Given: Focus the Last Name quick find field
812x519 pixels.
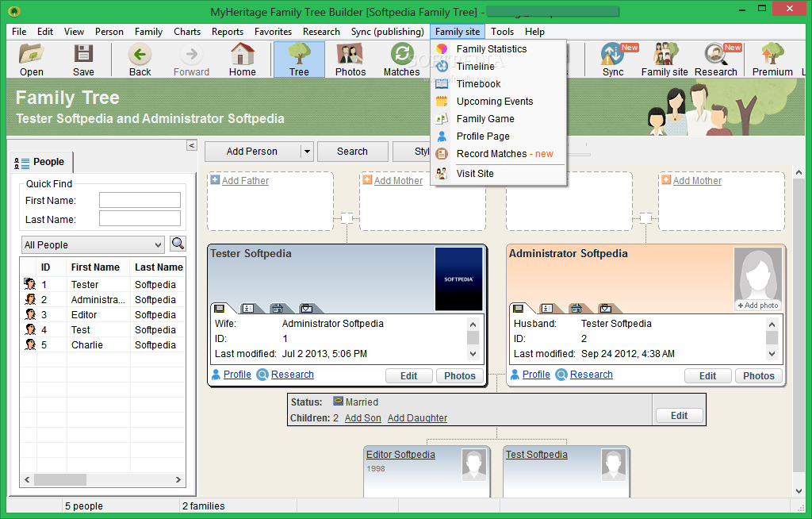Looking at the screenshot, I should (x=140, y=218).
